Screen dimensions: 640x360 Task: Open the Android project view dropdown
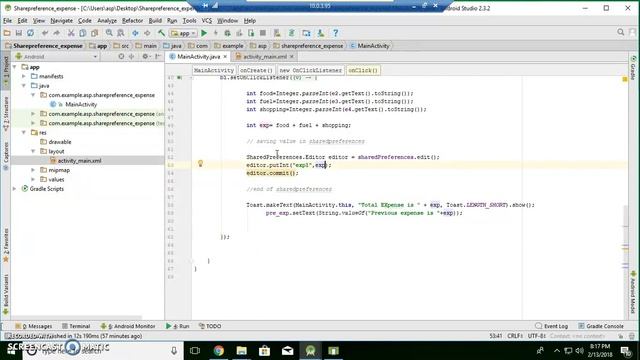point(56,57)
